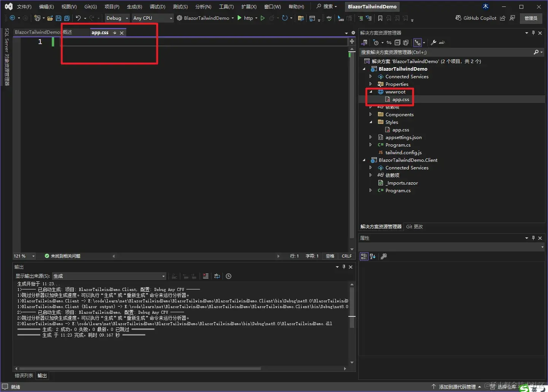Open the Debug configuration dropdown

[x=117, y=18]
